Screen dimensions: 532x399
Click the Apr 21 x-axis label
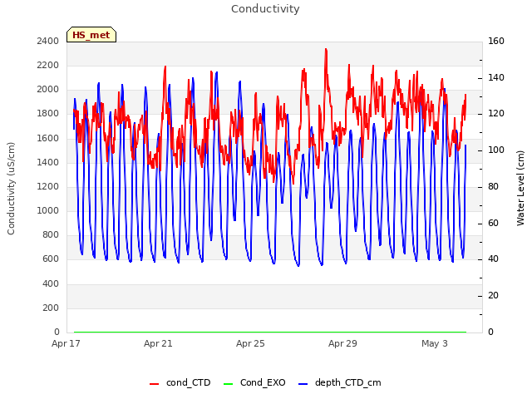pyautogui.click(x=158, y=343)
